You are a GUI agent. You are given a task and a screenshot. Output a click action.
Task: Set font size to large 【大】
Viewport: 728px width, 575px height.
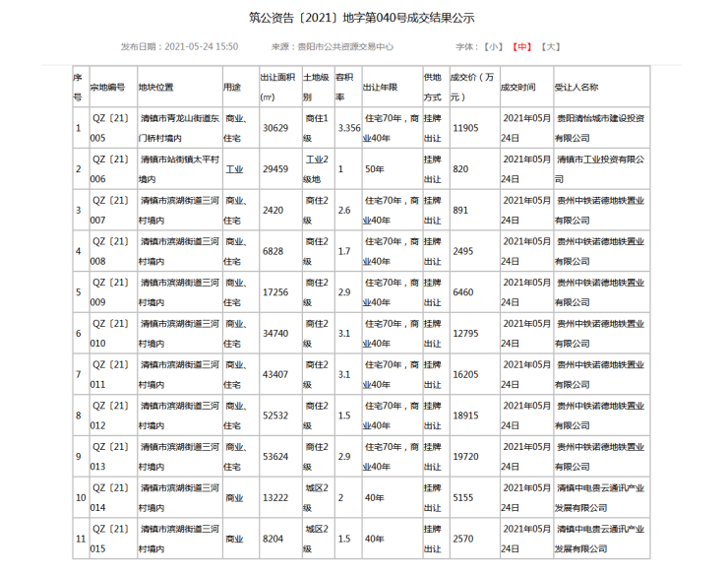551,47
